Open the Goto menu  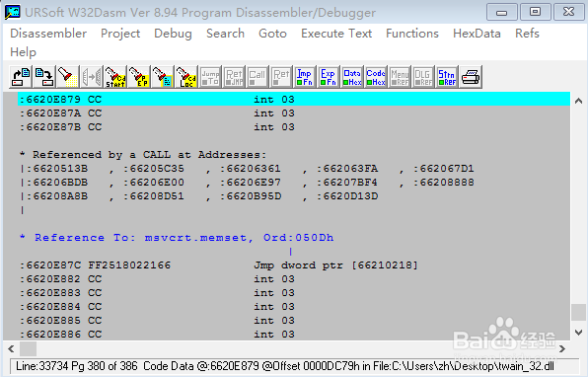(x=272, y=34)
